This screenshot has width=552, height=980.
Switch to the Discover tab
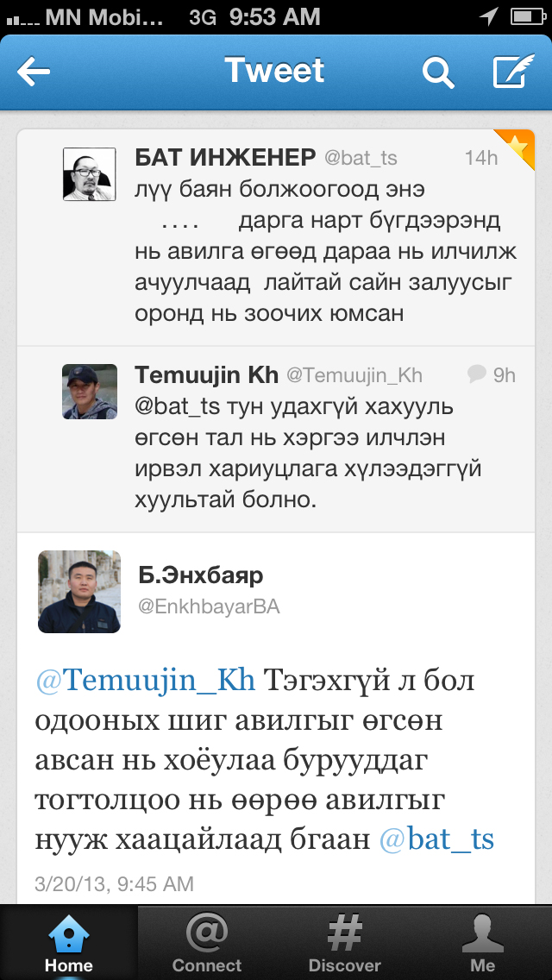(x=345, y=942)
